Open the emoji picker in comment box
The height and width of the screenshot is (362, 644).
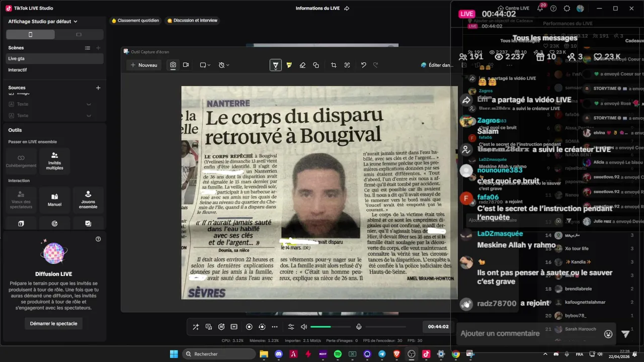[x=608, y=334]
